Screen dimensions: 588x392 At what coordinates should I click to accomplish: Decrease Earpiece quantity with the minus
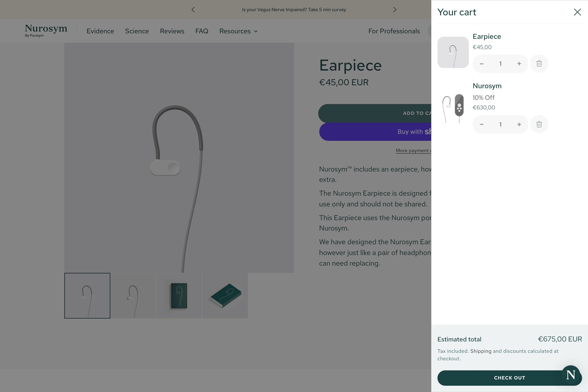click(x=482, y=64)
